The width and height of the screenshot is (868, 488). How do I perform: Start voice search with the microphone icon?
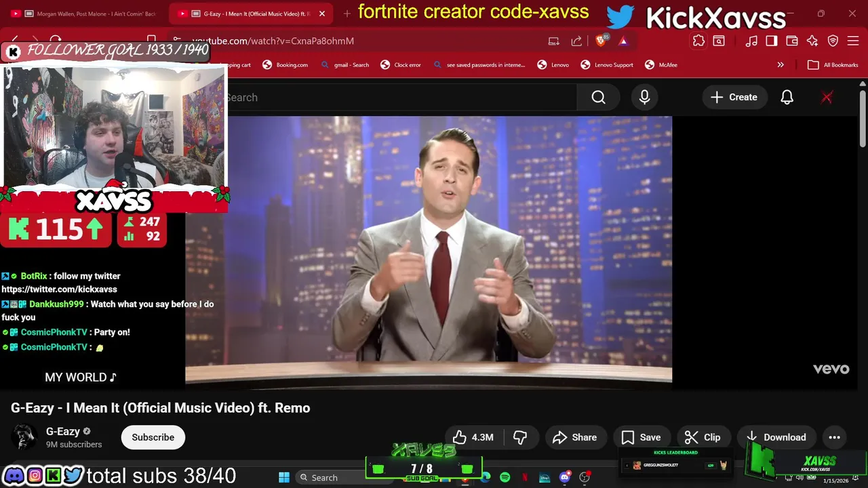tap(644, 98)
